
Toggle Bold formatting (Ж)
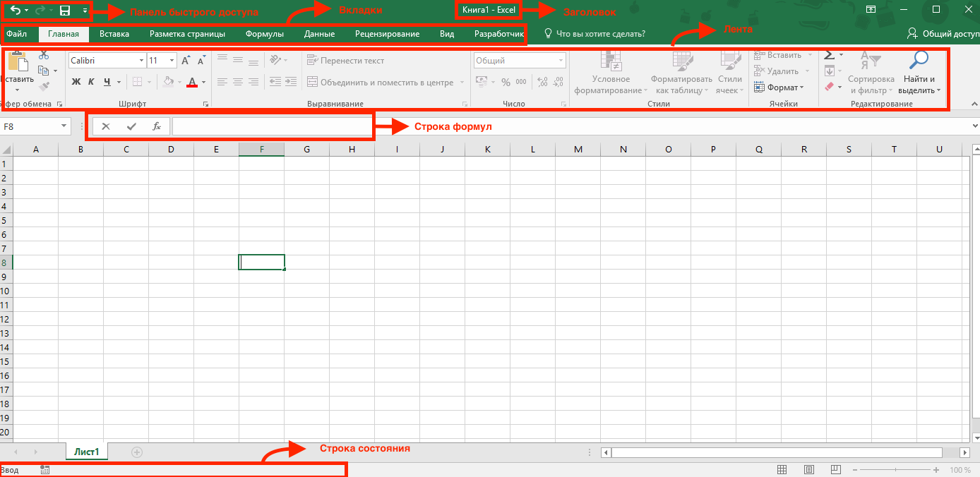[76, 82]
